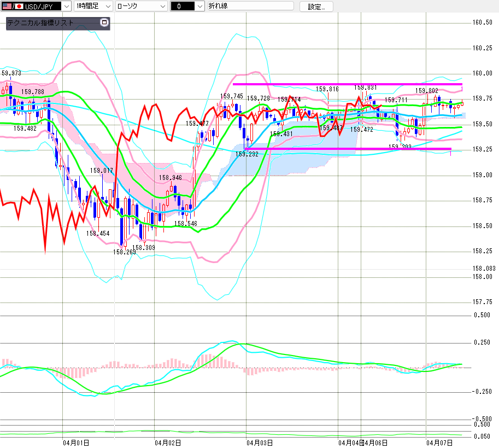Click the 158.083 price marker on axis
The height and width of the screenshot is (448, 499).
[x=484, y=269]
